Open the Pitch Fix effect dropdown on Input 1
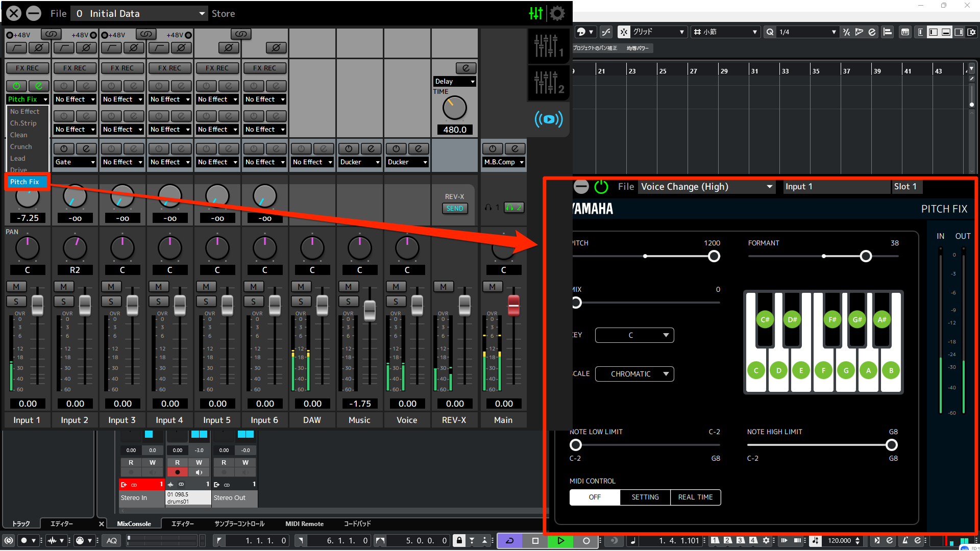This screenshot has width=980, height=551. tap(28, 99)
